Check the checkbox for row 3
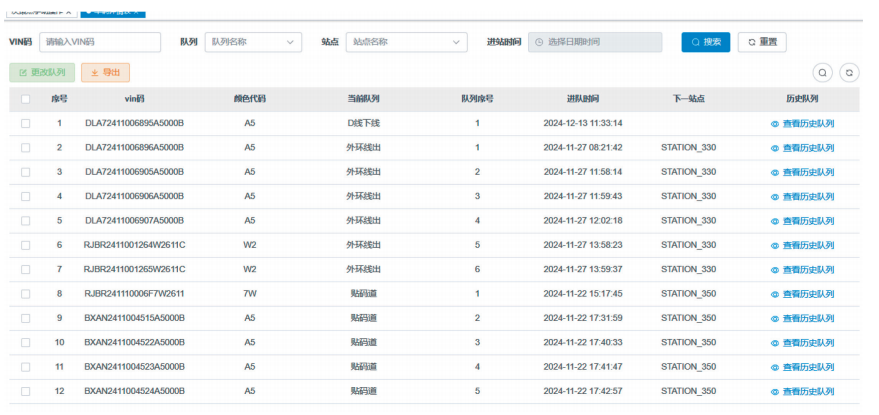Image resolution: width=879 pixels, height=415 pixels. (26, 172)
